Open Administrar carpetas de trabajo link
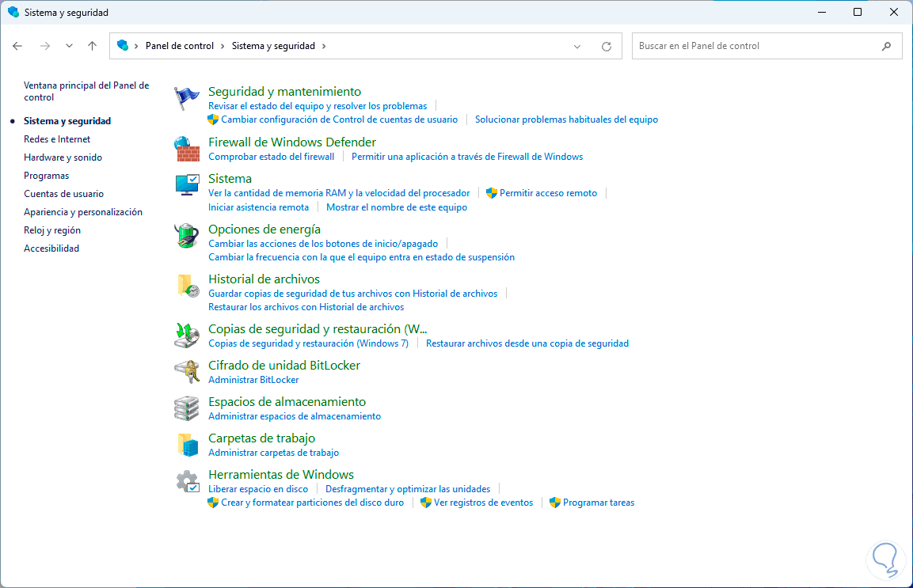913x588 pixels. 274,453
